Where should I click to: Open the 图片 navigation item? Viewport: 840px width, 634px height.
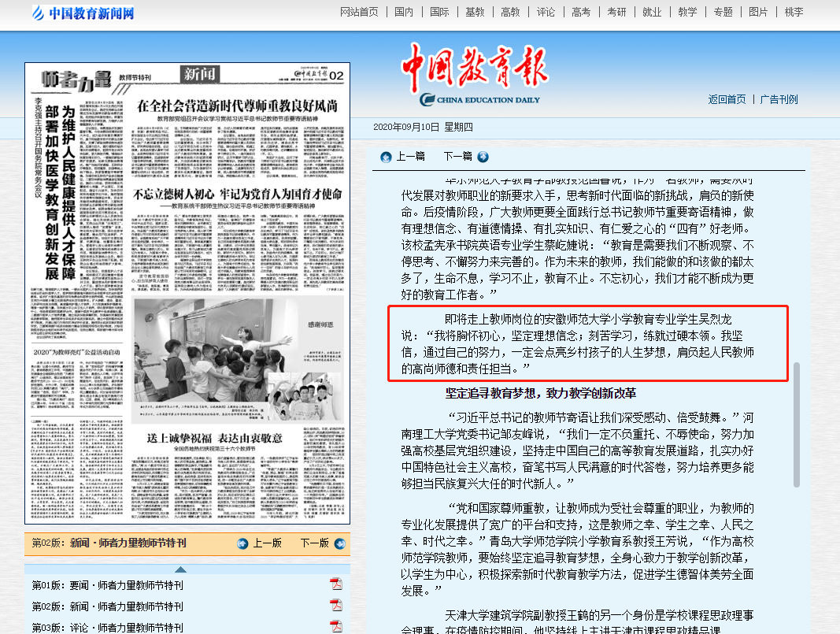[758, 12]
